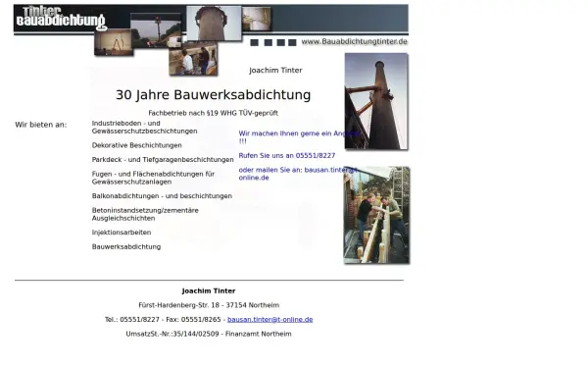The height and width of the screenshot is (368, 588).
Task: Click the Rufen Sie uns an 05551/8227 text
Action: coord(287,155)
